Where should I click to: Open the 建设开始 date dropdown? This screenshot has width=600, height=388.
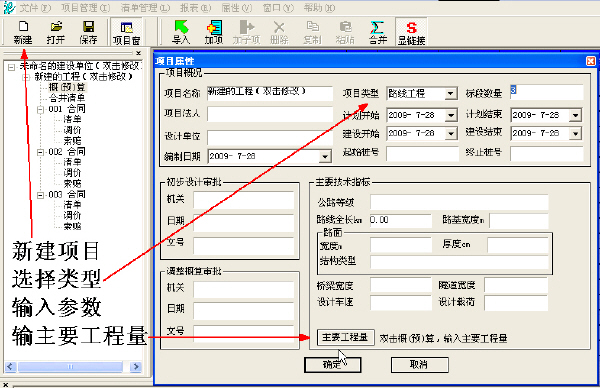tap(451, 134)
